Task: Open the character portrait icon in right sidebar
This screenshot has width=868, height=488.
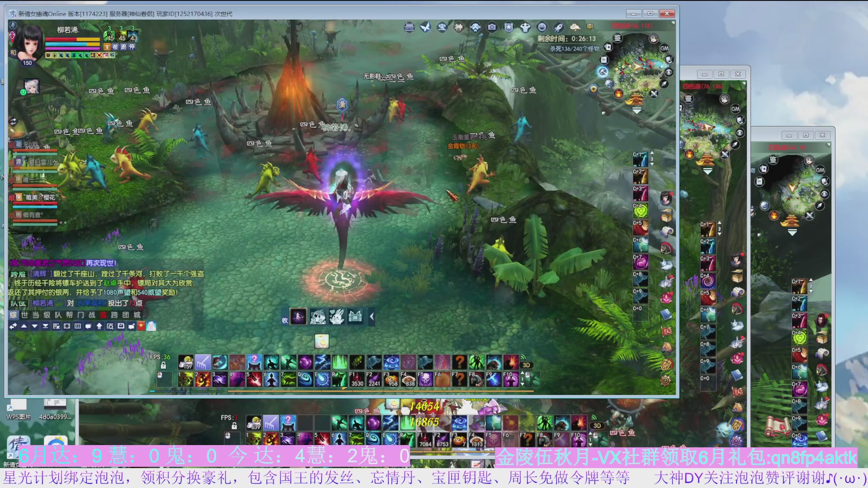Action: point(666,198)
